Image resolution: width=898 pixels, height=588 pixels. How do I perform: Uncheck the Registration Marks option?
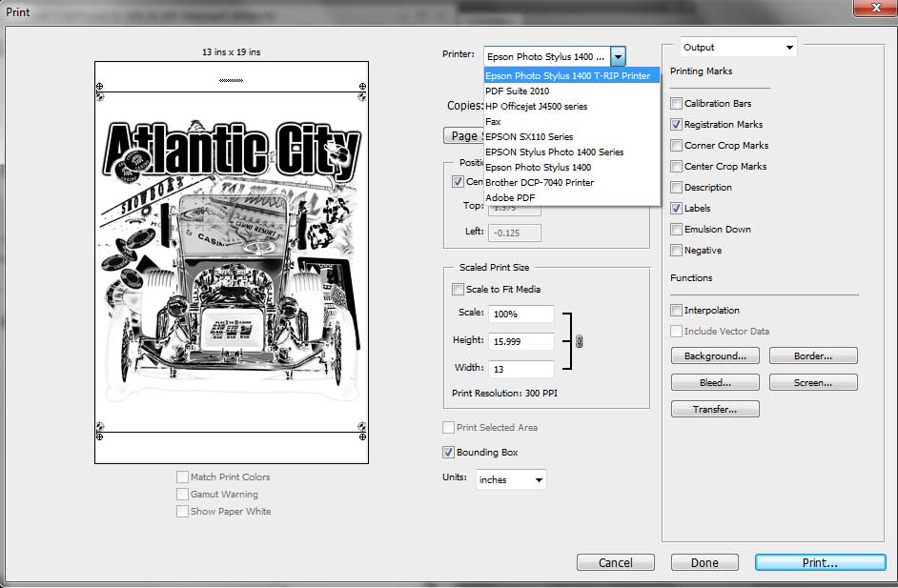[x=676, y=125]
